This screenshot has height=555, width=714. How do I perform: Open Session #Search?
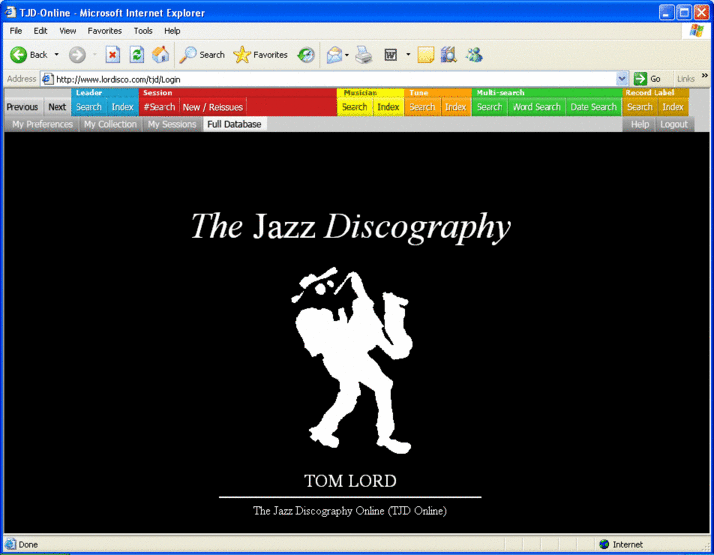coord(159,107)
